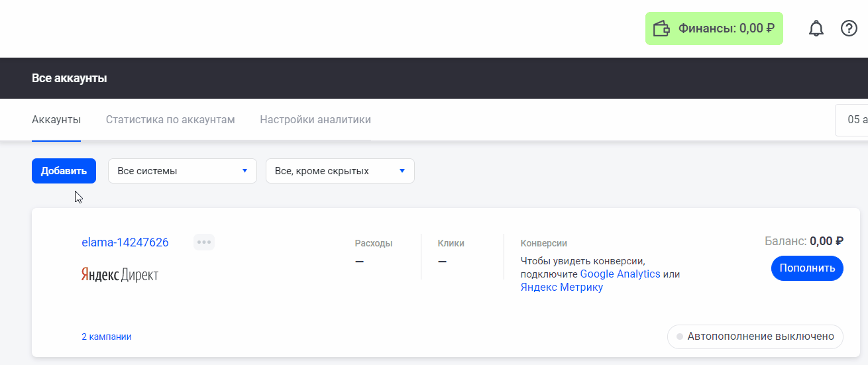Open the notifications bell

pos(816,28)
